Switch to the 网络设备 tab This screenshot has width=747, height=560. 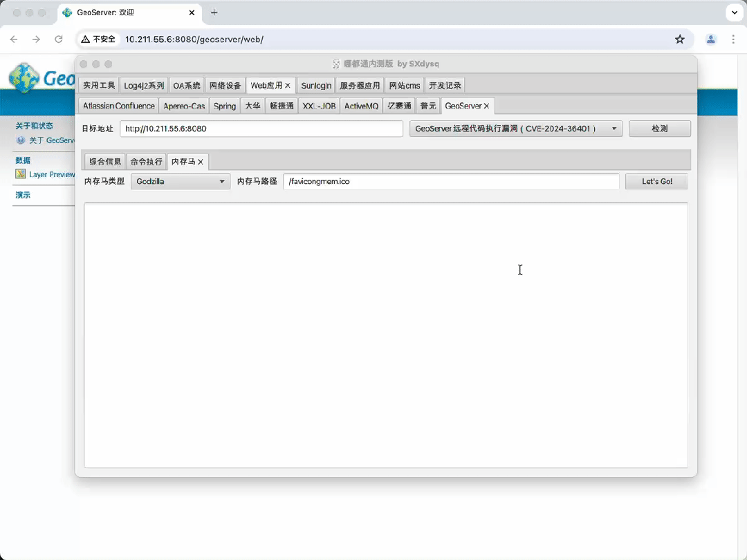[x=225, y=85]
